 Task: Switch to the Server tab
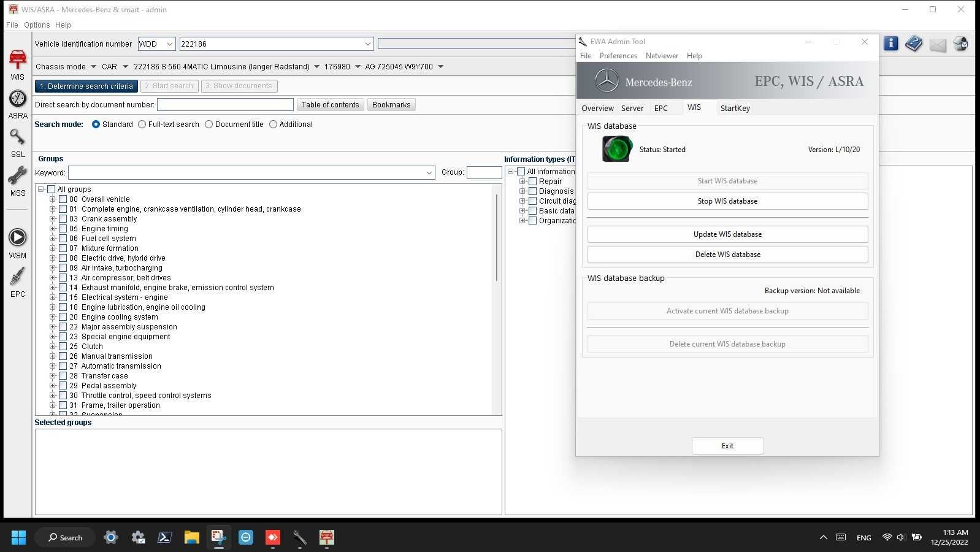(632, 109)
